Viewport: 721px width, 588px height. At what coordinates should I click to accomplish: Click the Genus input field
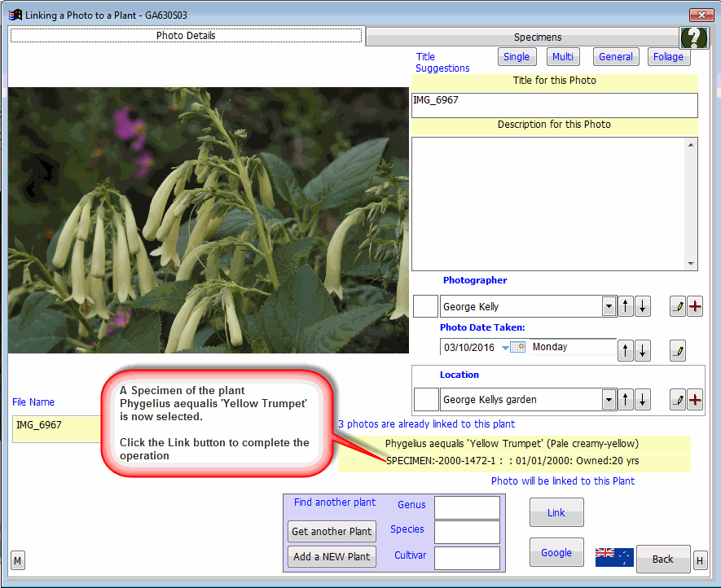pos(467,507)
